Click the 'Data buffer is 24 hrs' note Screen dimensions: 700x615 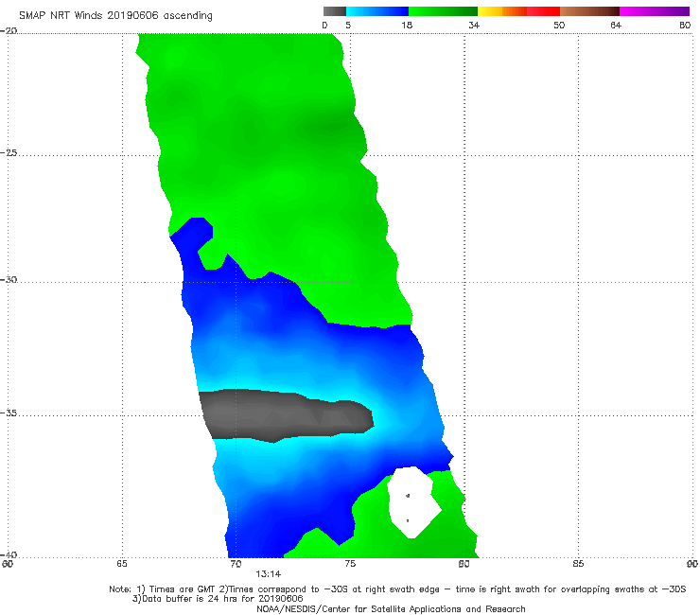click(218, 599)
